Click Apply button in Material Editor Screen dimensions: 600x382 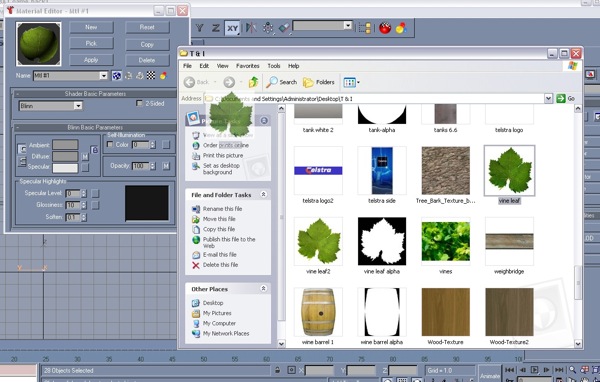pos(91,60)
